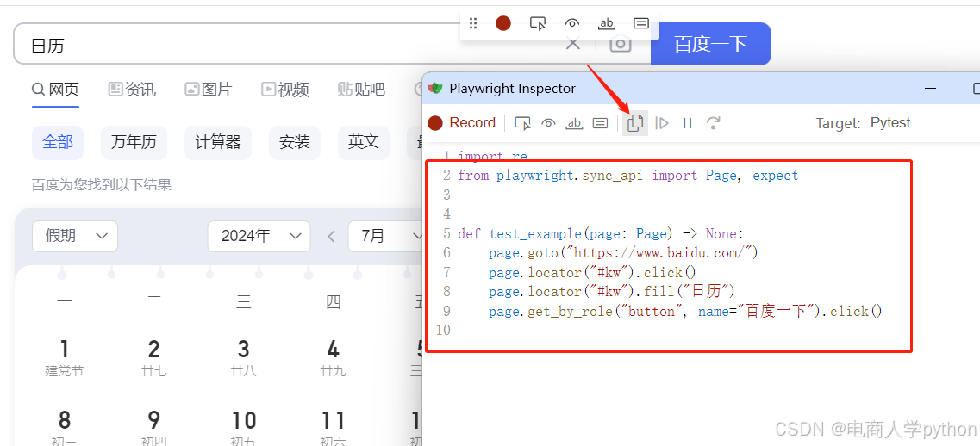Switch to the 网页 tab
The width and height of the screenshot is (980, 446).
pyautogui.click(x=56, y=90)
